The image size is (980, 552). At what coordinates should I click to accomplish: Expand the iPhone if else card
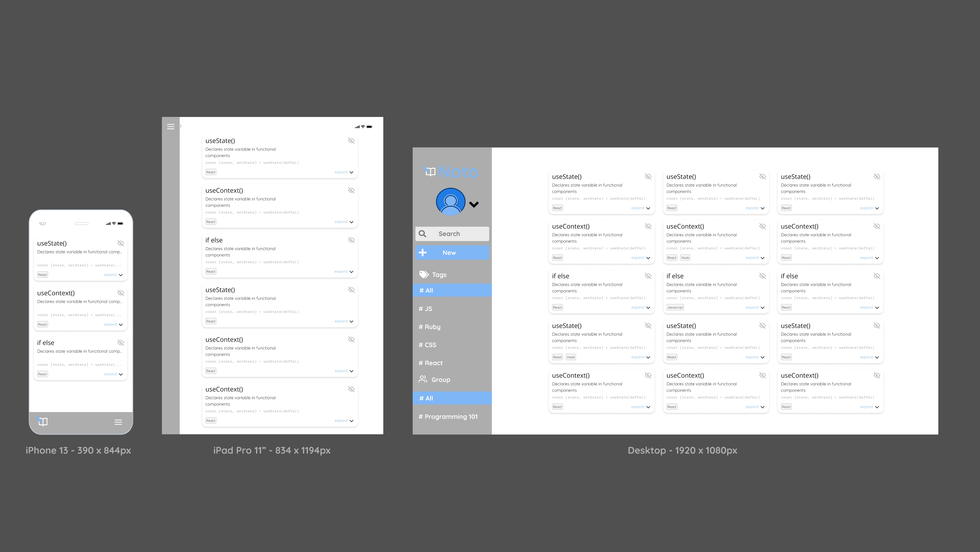pyautogui.click(x=113, y=374)
